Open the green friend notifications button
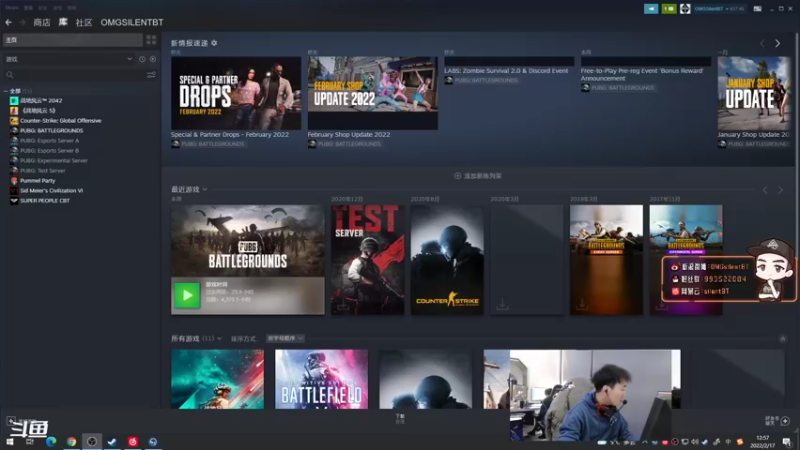 pyautogui.click(x=669, y=9)
